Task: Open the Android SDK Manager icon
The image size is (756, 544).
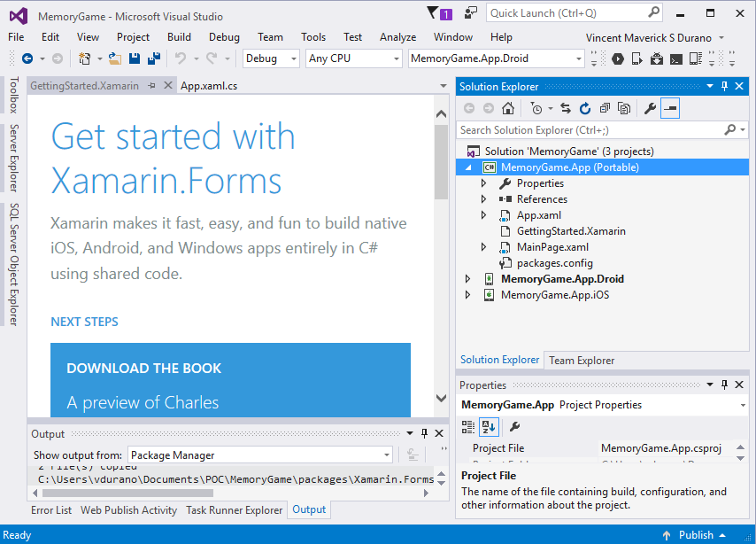Action: (657, 58)
